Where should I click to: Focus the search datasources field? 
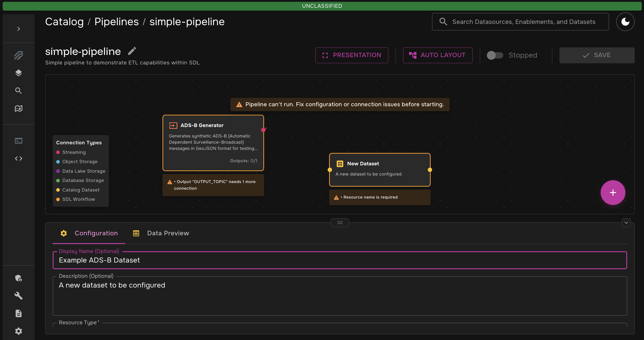click(x=520, y=22)
